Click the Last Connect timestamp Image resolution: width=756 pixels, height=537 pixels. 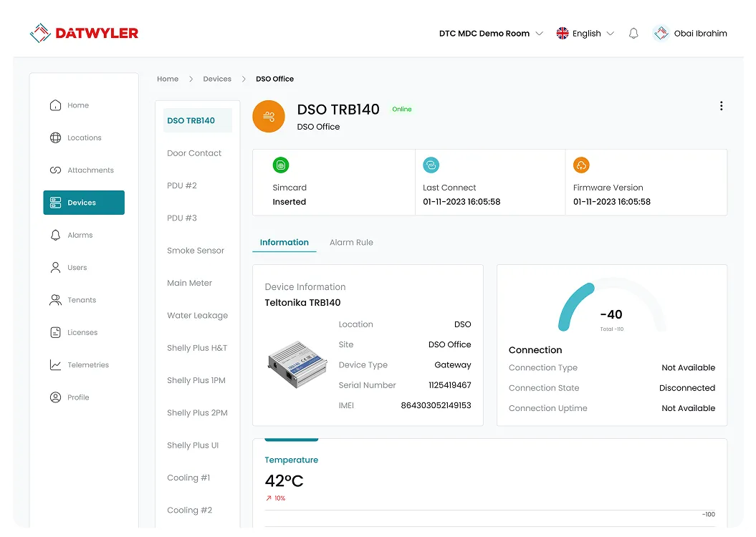(x=461, y=202)
